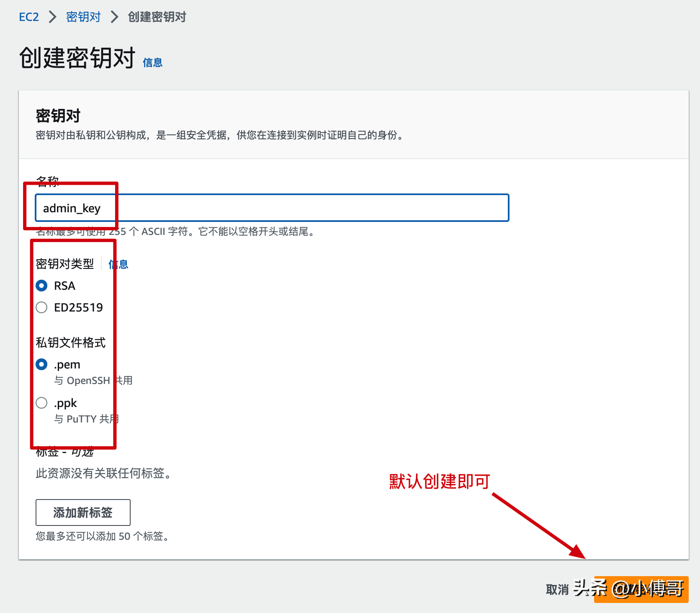Click the chevron before 创建密钥对 breadcrumb
This screenshot has height=613, width=700.
(x=114, y=17)
